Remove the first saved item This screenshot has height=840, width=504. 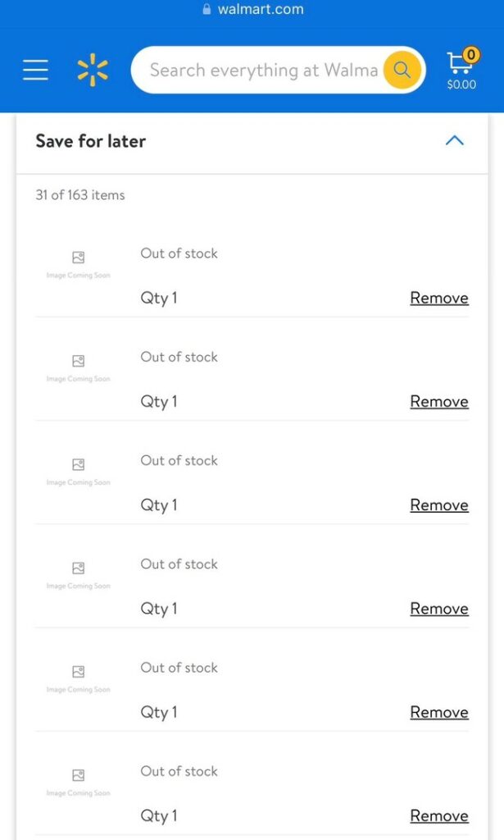point(439,298)
